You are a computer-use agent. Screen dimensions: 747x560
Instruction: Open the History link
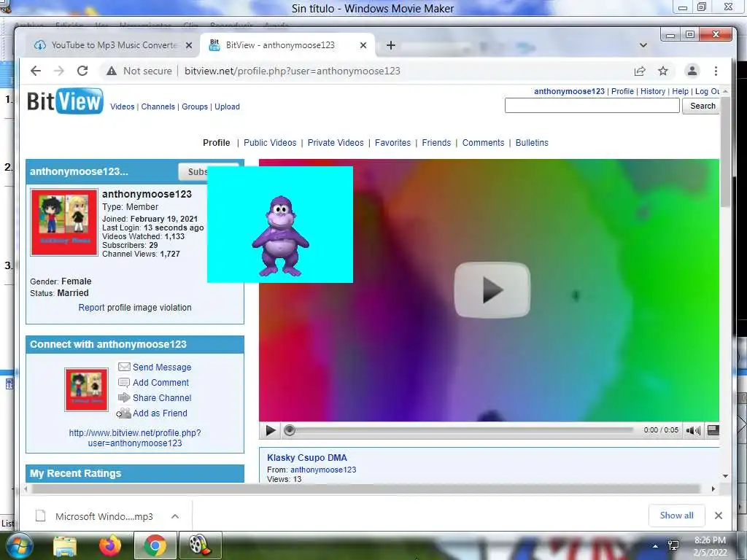point(653,91)
